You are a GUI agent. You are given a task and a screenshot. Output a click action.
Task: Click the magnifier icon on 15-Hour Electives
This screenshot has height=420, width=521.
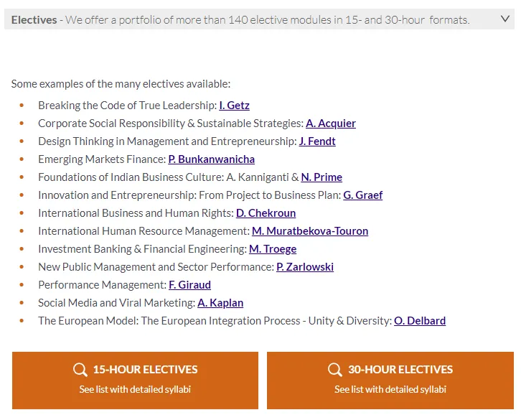[x=80, y=370]
